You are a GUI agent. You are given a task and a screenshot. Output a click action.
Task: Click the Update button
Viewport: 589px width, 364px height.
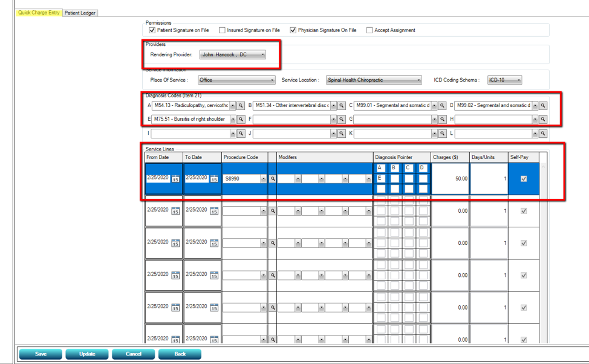87,354
